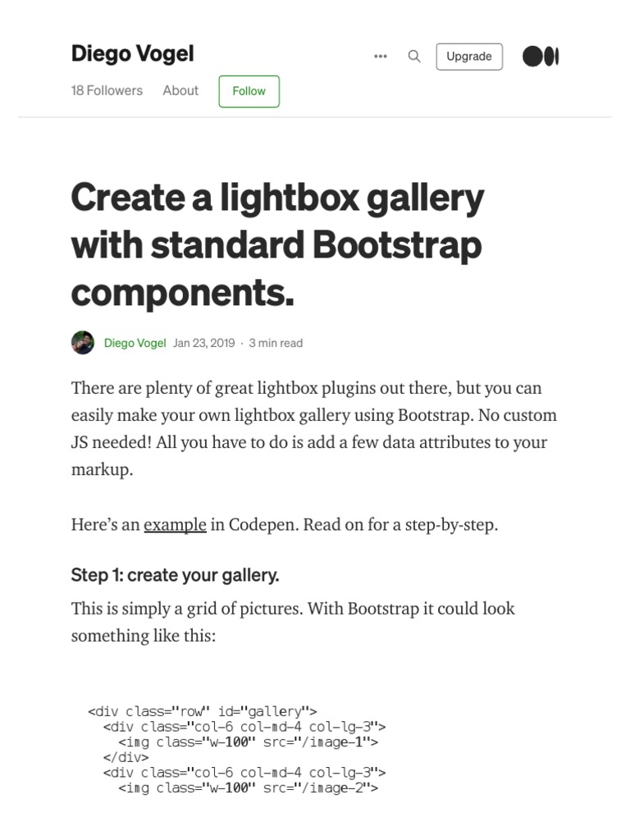630x840 pixels.
Task: Open the three-dot more options menu
Action: tap(381, 57)
